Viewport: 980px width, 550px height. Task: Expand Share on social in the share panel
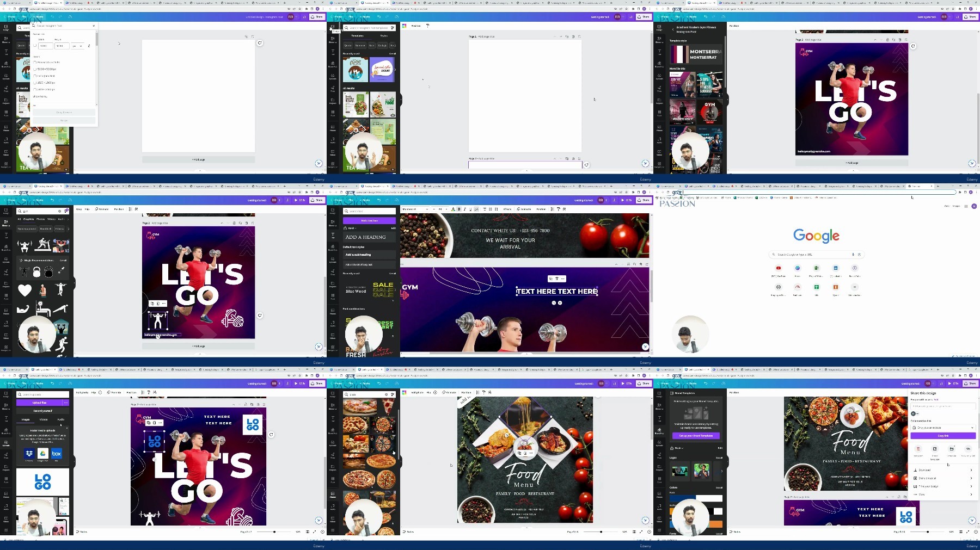click(943, 478)
